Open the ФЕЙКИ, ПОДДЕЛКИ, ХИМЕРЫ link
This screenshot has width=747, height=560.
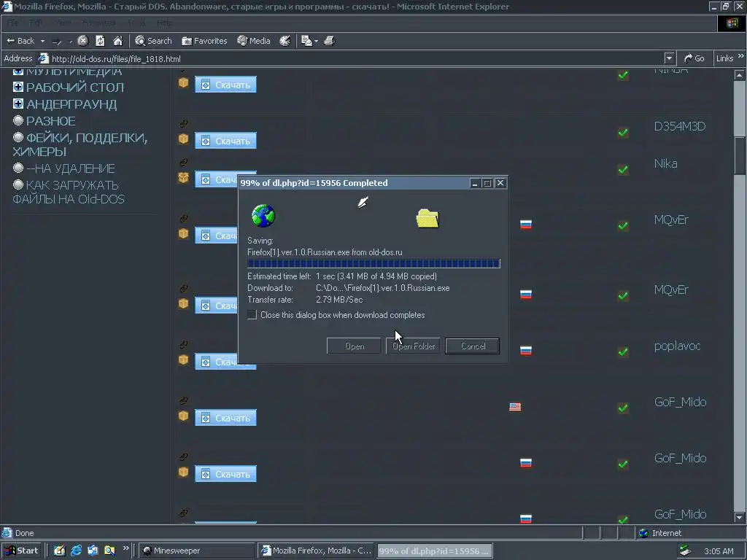(80, 145)
